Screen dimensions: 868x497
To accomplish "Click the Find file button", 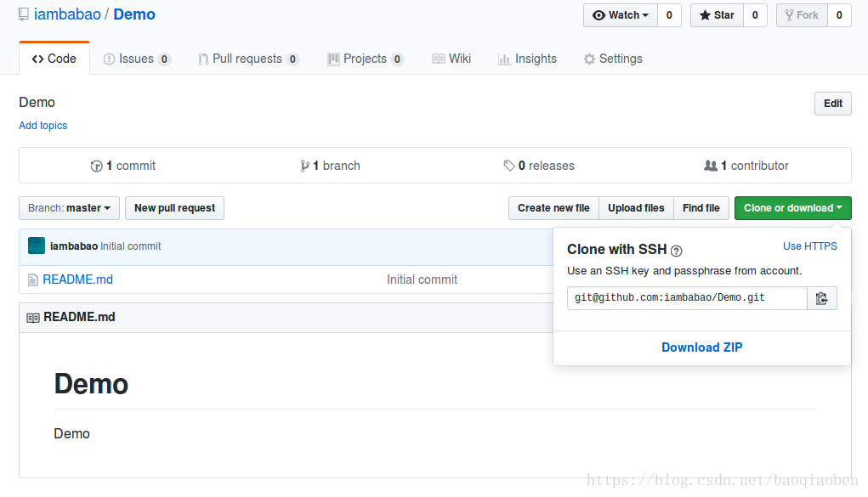I will 701,208.
